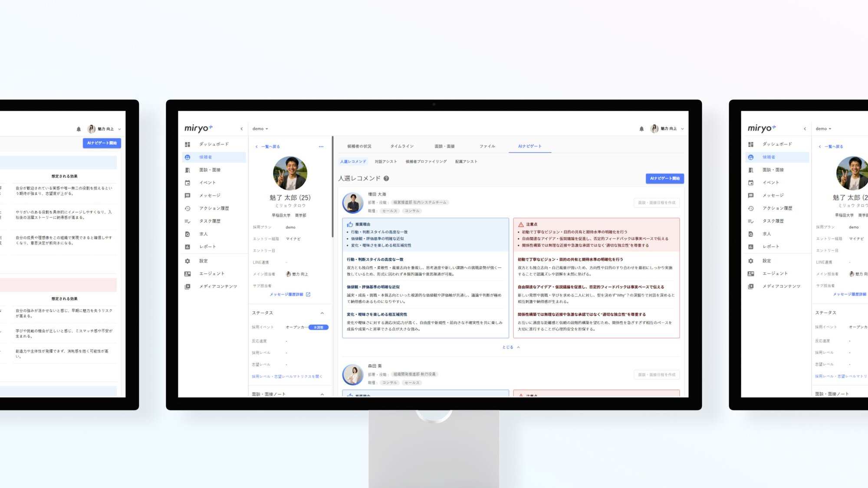Screen dimensions: 868x488
Task: Click the help icon beside 人選レコメンド heading
Action: tap(386, 178)
